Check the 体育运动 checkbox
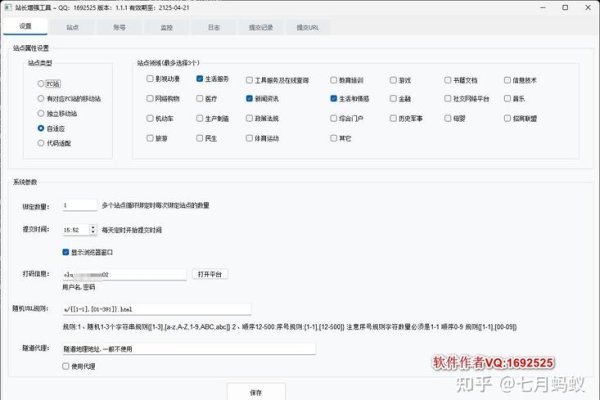 (249, 138)
